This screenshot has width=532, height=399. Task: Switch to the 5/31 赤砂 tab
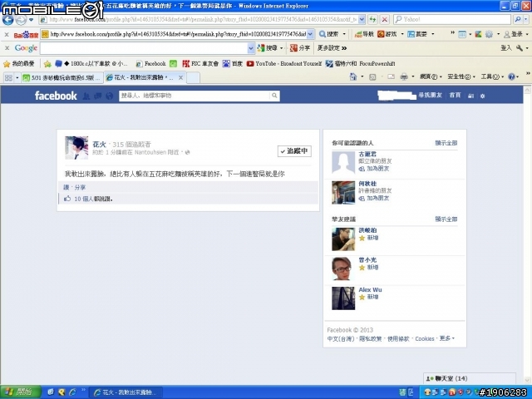62,77
